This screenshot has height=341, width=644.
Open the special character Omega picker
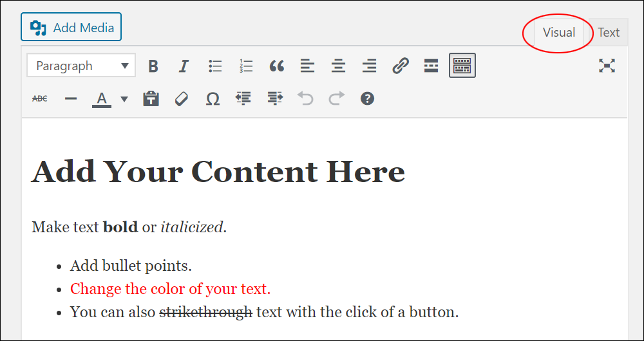tap(213, 98)
